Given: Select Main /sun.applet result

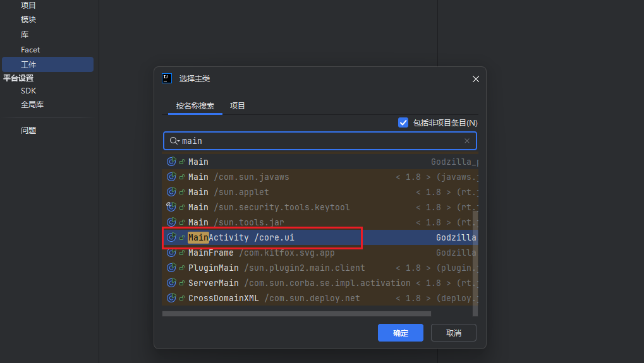Looking at the screenshot, I should 320,192.
